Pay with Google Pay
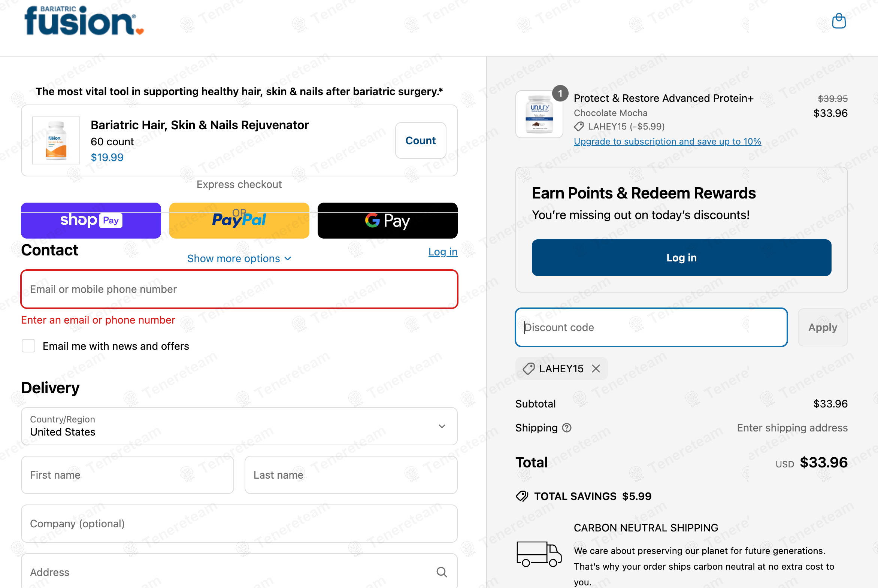Viewport: 878px width, 588px height. click(387, 221)
